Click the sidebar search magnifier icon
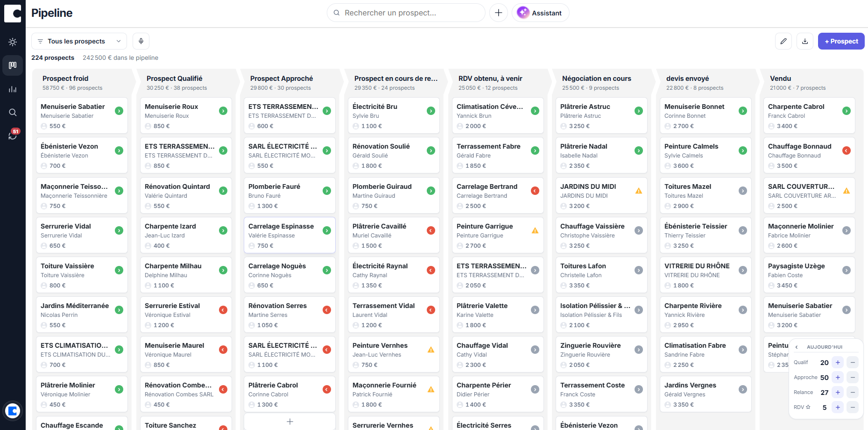 [x=13, y=113]
